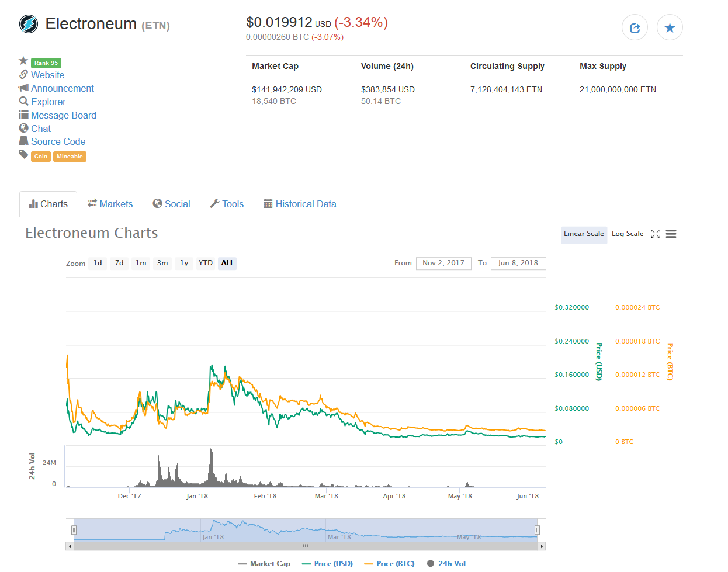This screenshot has width=728, height=572.
Task: Toggle the Price (BTC) legend series
Action: [x=389, y=564]
